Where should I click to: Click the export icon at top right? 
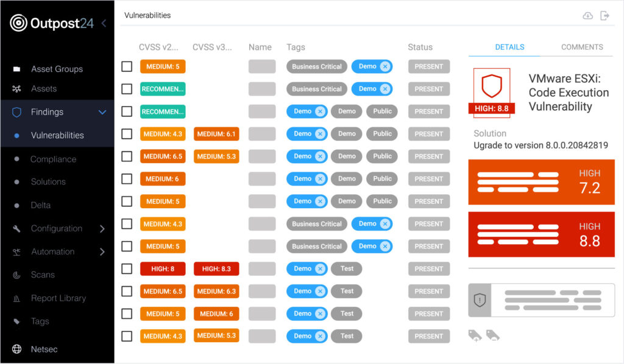click(605, 15)
